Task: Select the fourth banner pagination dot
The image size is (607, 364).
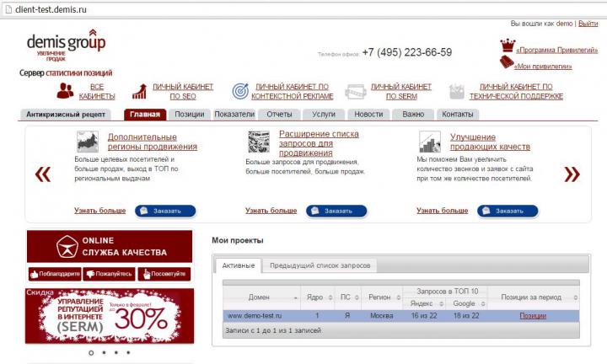Action: point(128,352)
